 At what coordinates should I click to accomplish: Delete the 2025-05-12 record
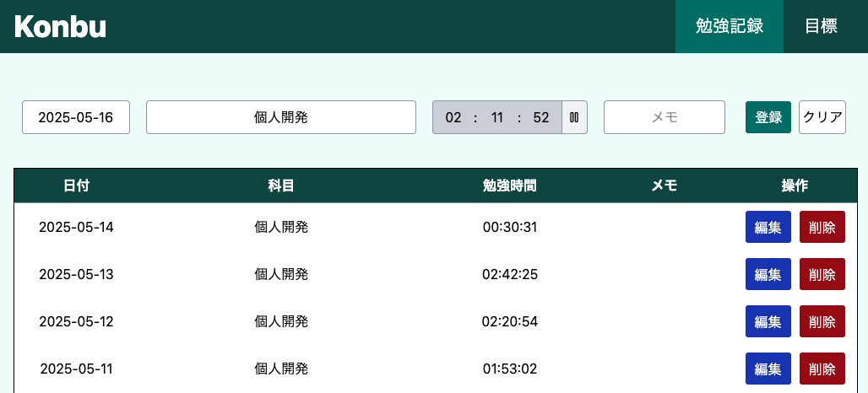[822, 321]
